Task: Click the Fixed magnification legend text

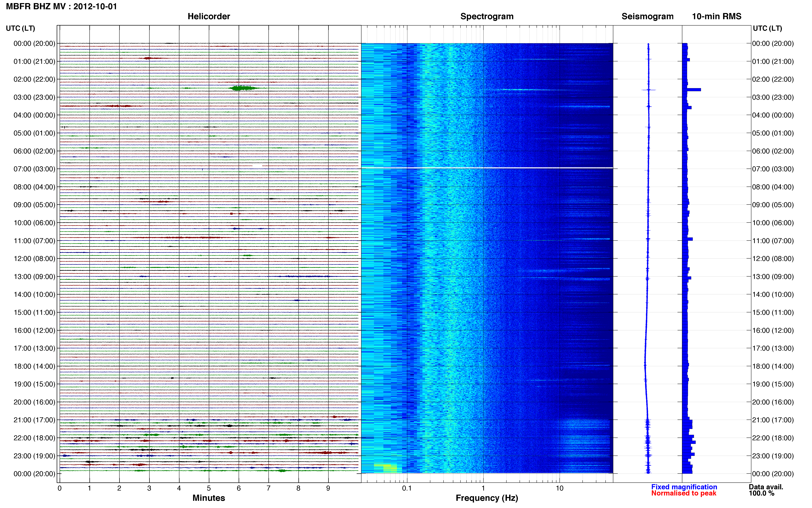Action: tap(684, 487)
